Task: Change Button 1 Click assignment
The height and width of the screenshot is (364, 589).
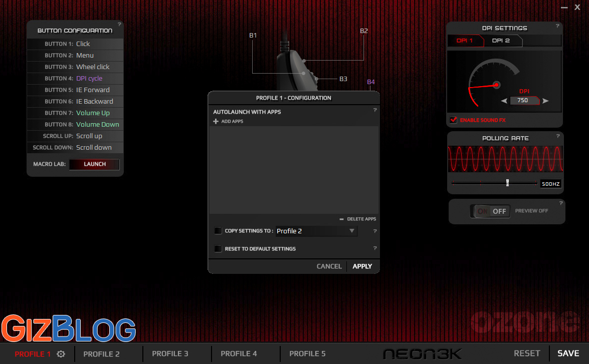Action: [75, 44]
